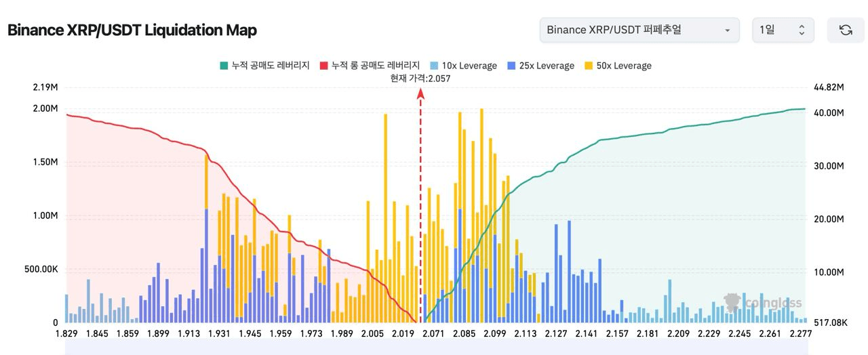The image size is (868, 355).
Task: Click the 2.245 price axis label
Action: coord(740,333)
